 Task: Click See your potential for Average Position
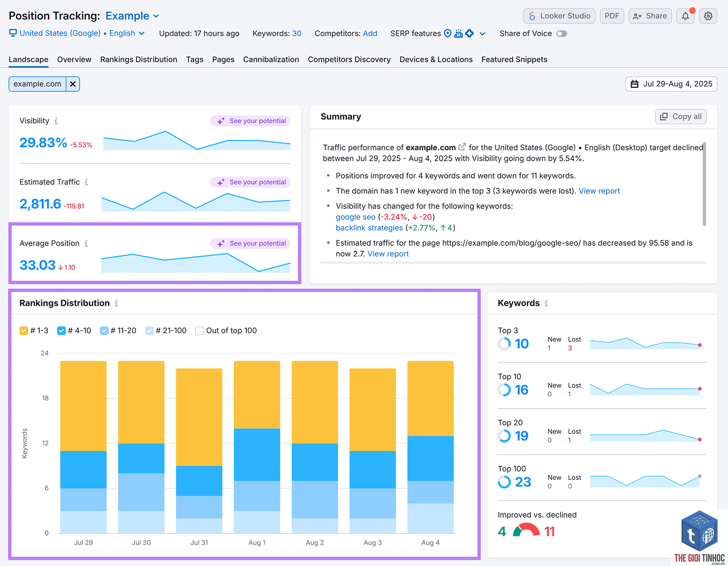click(250, 244)
